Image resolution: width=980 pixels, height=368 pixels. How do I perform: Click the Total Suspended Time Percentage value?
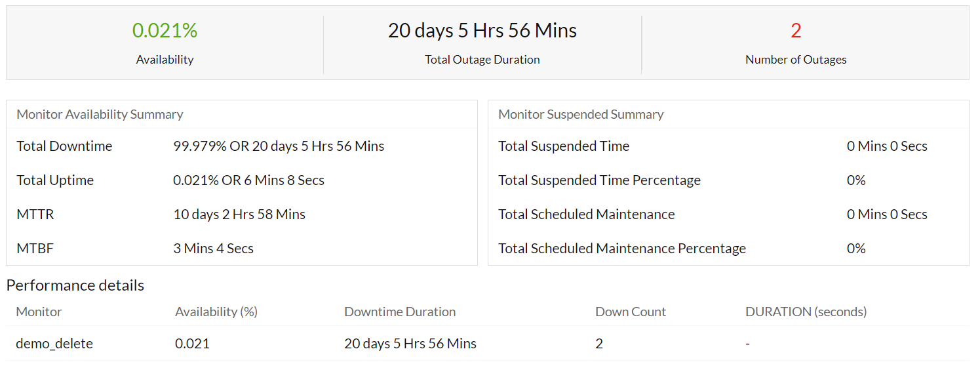856,180
